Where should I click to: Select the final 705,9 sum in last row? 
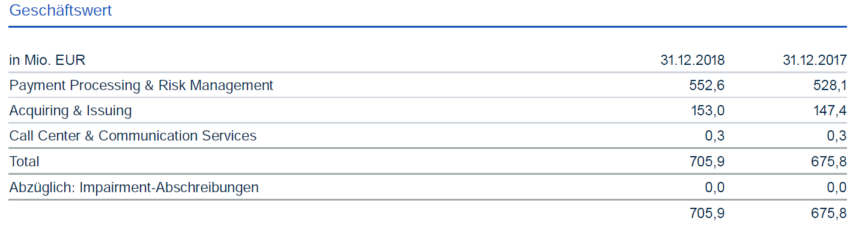[x=707, y=213]
